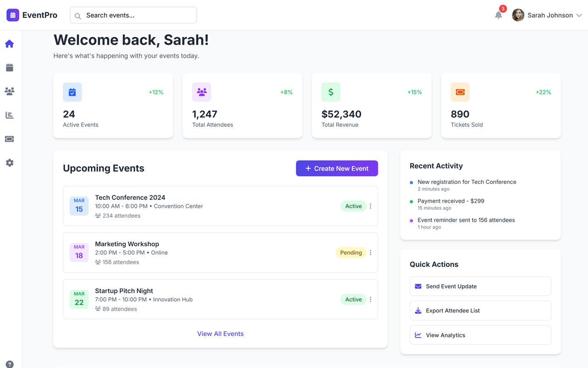Toggle the Active badge on Tech Conference 2024
The image size is (588, 368).
click(353, 206)
